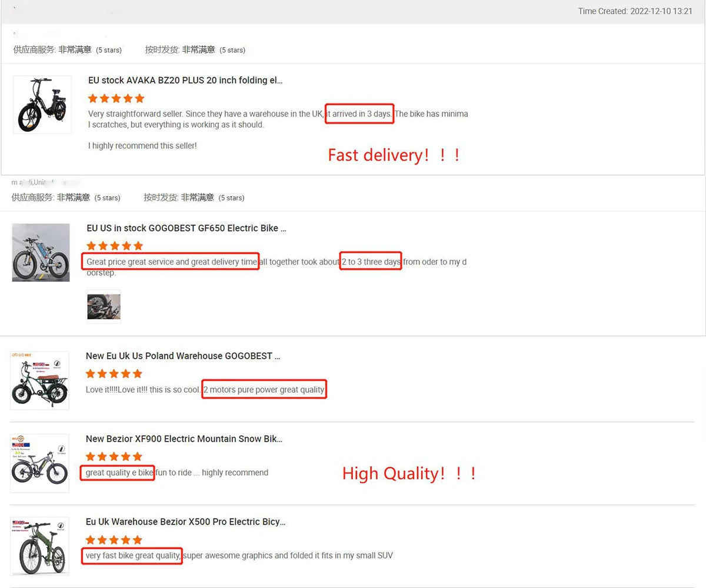Open the Bezior X500 Pro green bike thumbnail
706x588 pixels.
pos(39,546)
